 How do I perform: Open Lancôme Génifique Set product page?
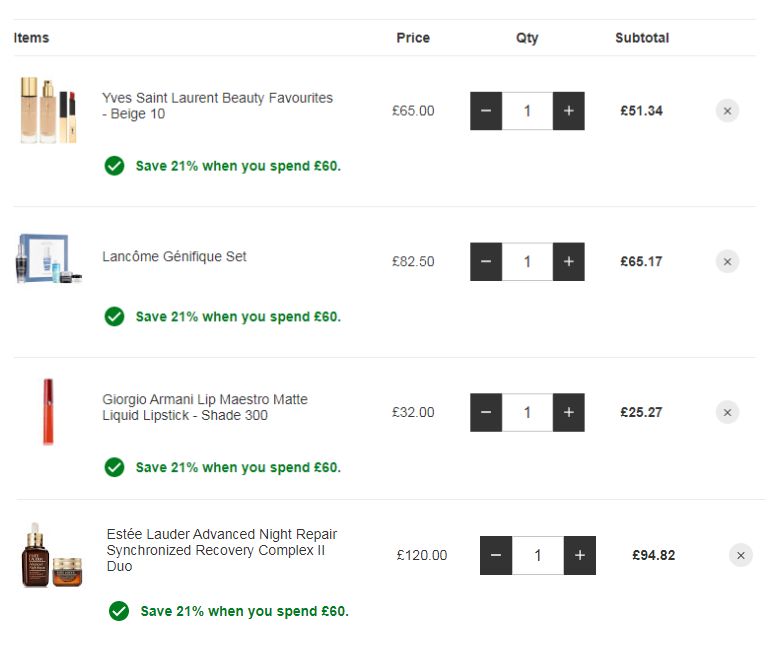tap(174, 257)
